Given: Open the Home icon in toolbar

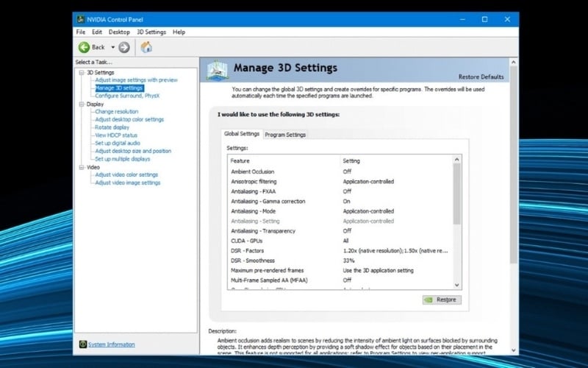Looking at the screenshot, I should point(146,47).
